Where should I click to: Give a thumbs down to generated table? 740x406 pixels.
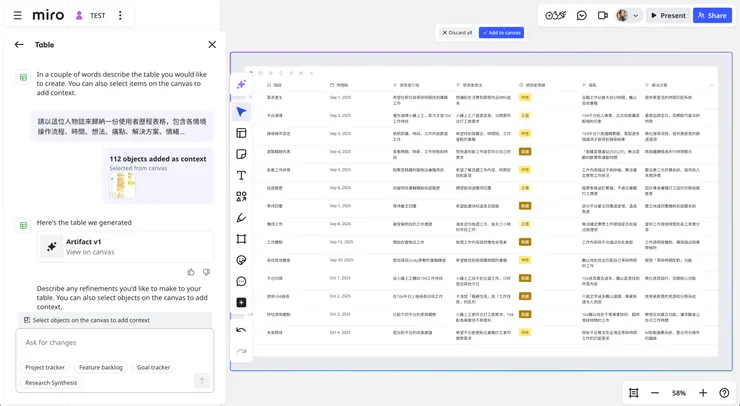click(206, 272)
